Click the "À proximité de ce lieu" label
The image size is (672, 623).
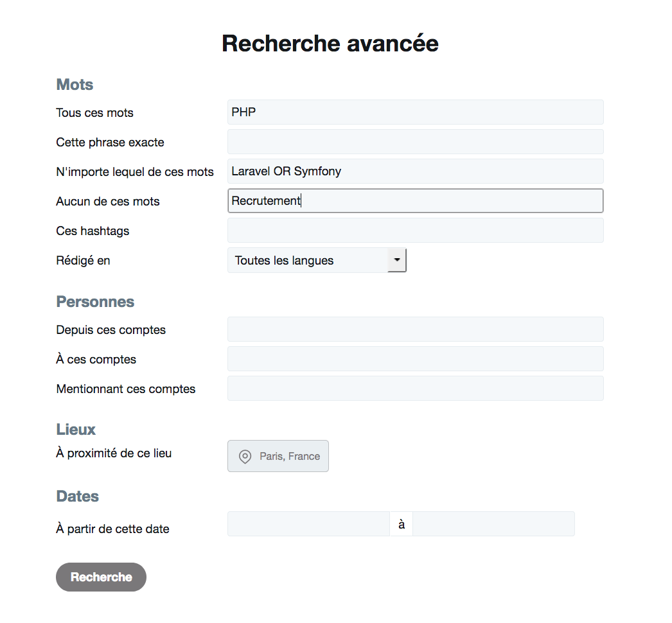(x=114, y=453)
